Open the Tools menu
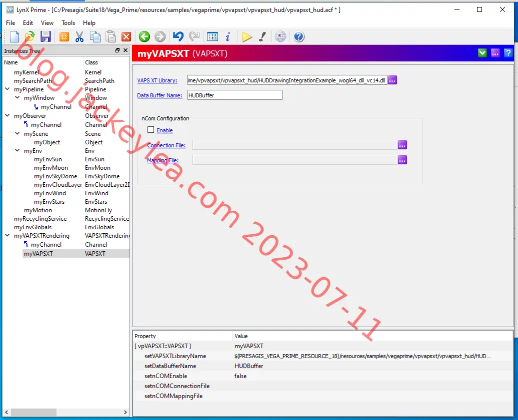Screen dimensions: 518x420 tap(68, 23)
